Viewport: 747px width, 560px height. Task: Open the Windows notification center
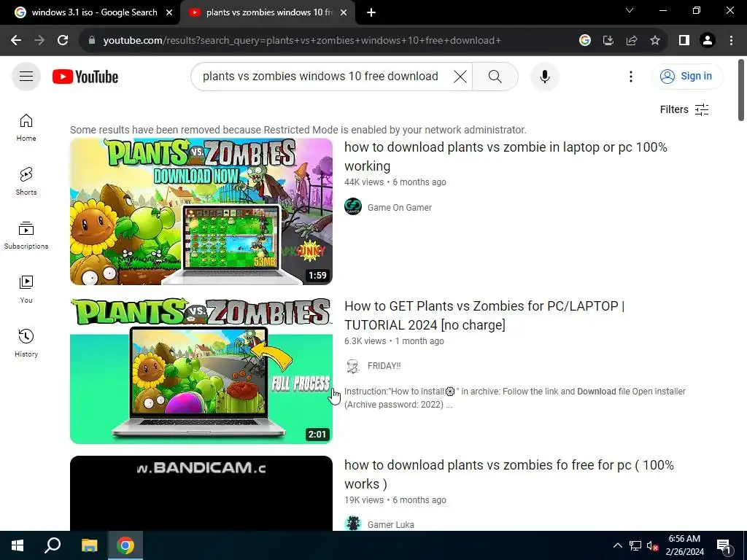tap(724, 545)
